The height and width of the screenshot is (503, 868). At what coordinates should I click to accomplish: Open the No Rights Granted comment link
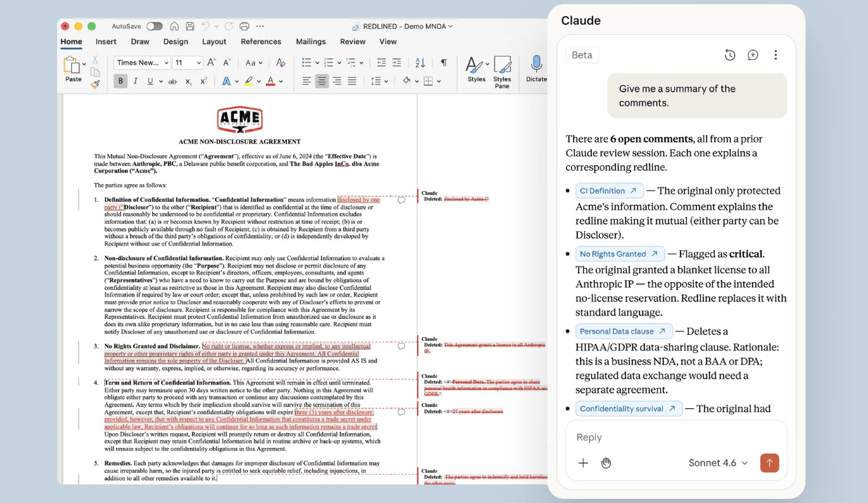coord(620,254)
